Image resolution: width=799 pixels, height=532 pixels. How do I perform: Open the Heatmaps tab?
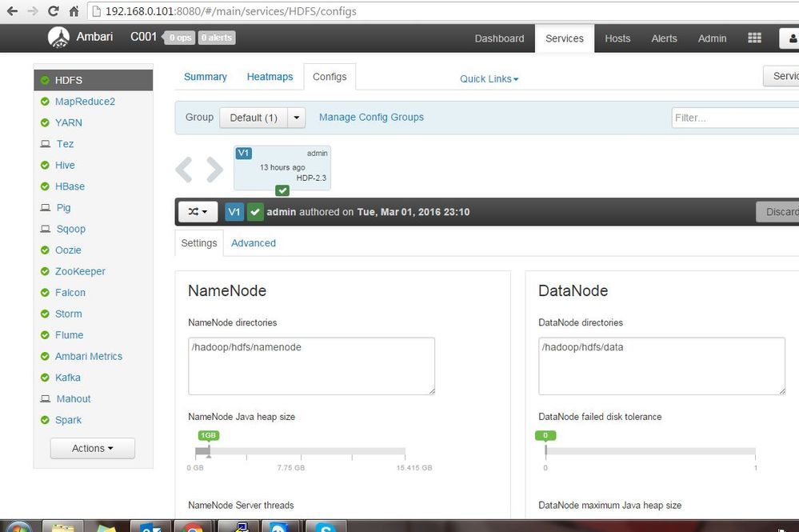coord(270,77)
